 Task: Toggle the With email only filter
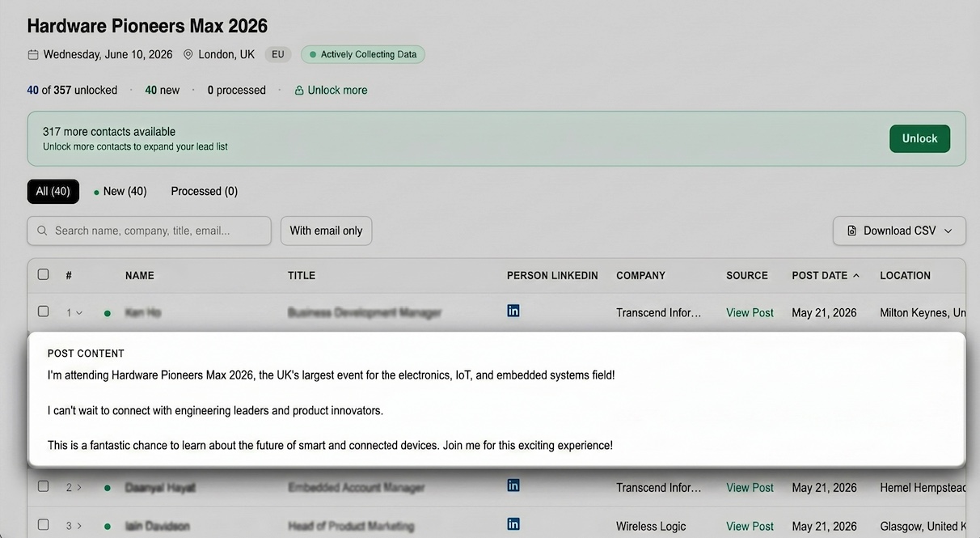tap(326, 231)
